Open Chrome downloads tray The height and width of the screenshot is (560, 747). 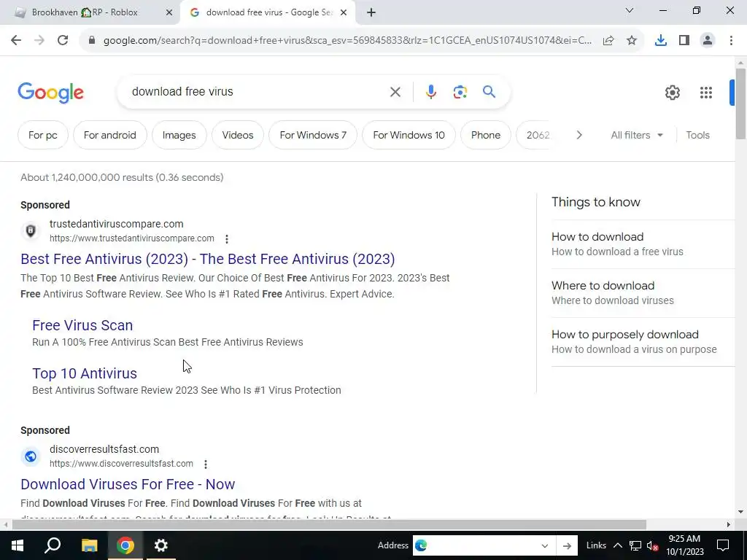pos(661,41)
